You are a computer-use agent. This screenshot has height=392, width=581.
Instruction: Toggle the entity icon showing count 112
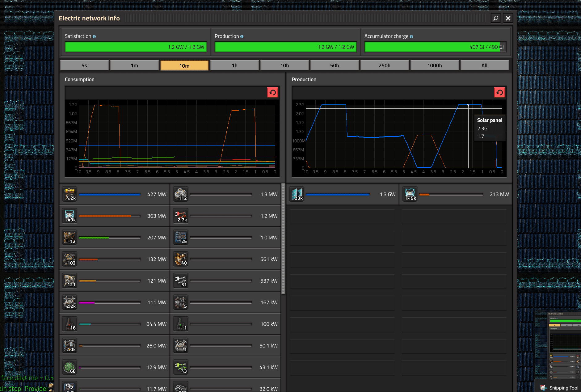(x=181, y=194)
